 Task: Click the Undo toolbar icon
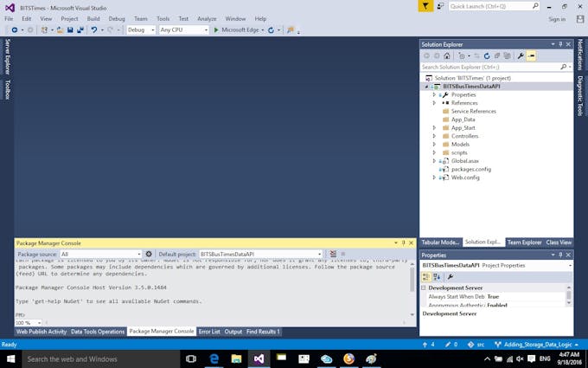94,29
